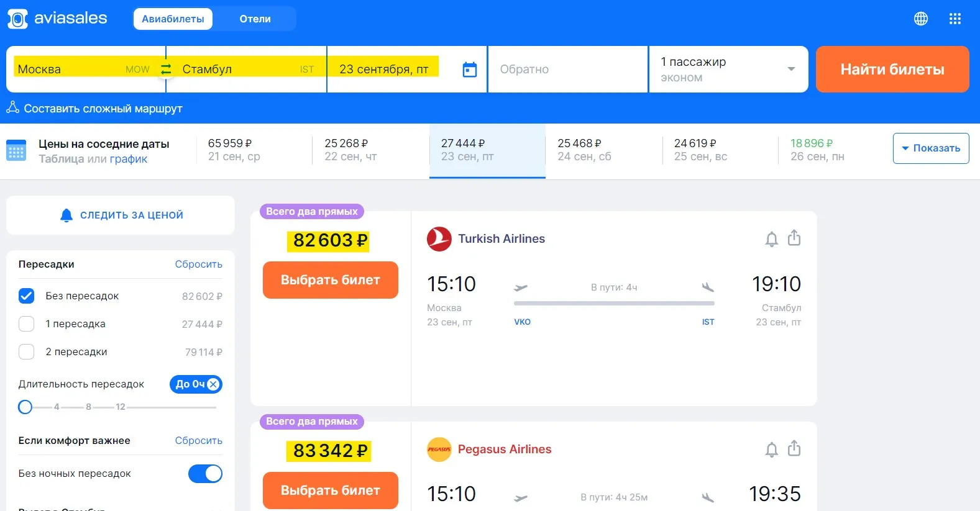Click the 'Обратно' return date field
Image resolution: width=980 pixels, height=511 pixels.
567,70
